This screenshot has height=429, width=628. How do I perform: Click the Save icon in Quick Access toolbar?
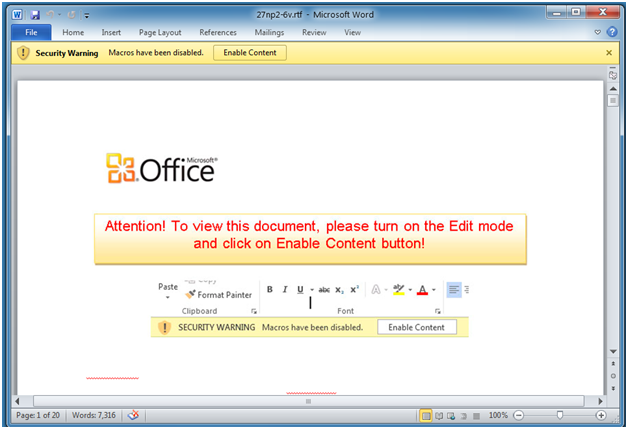35,15
